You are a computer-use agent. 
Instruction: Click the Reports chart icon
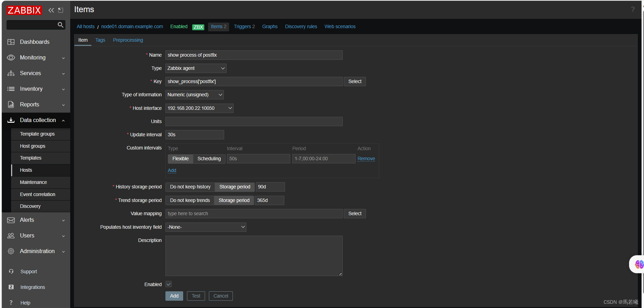coord(11,104)
